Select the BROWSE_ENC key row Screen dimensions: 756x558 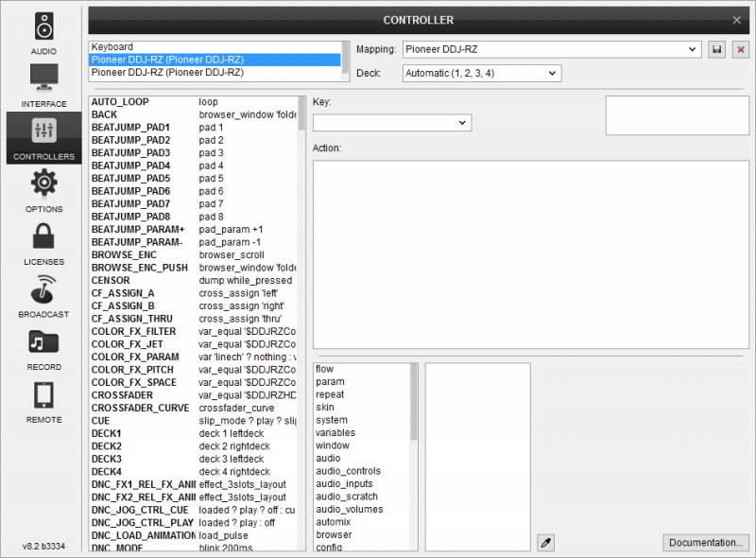tap(194, 254)
